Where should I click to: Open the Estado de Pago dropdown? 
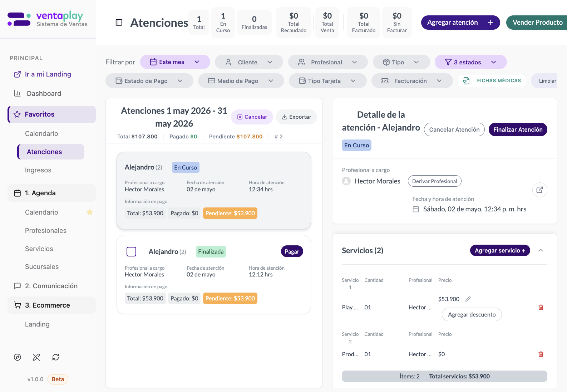pos(149,81)
